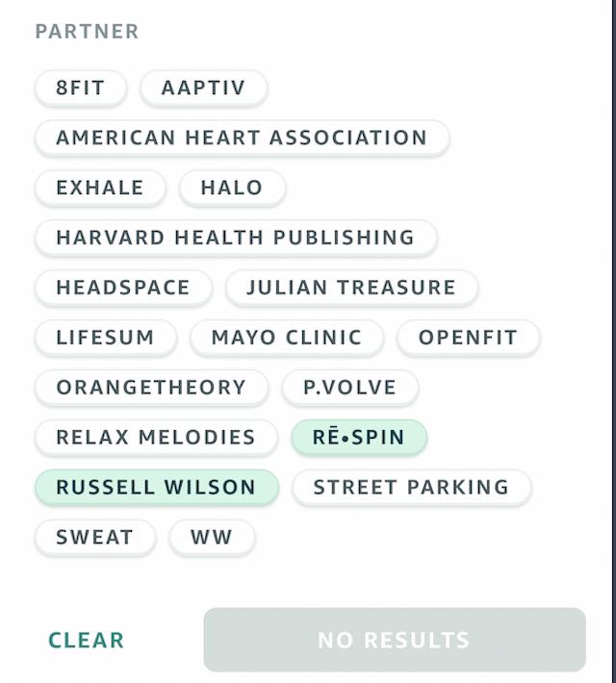Toggle Mayo Clinic partner filter
The image size is (616, 683).
click(287, 338)
